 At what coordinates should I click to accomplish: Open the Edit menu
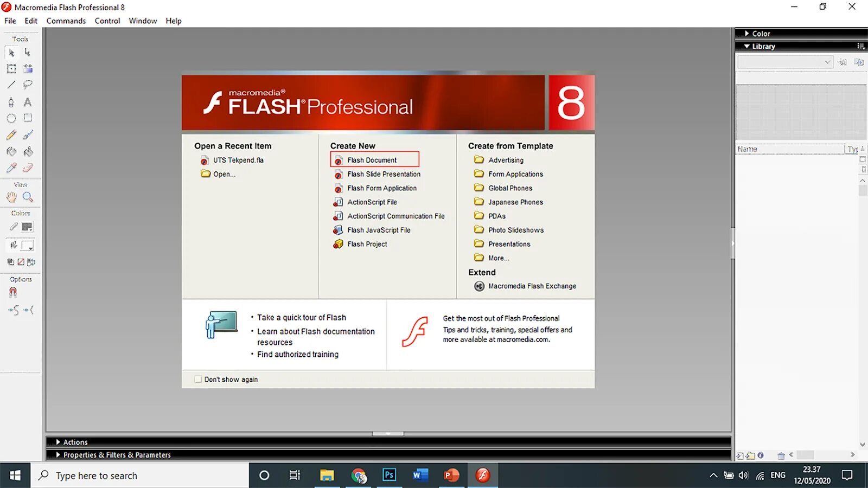pyautogui.click(x=31, y=21)
